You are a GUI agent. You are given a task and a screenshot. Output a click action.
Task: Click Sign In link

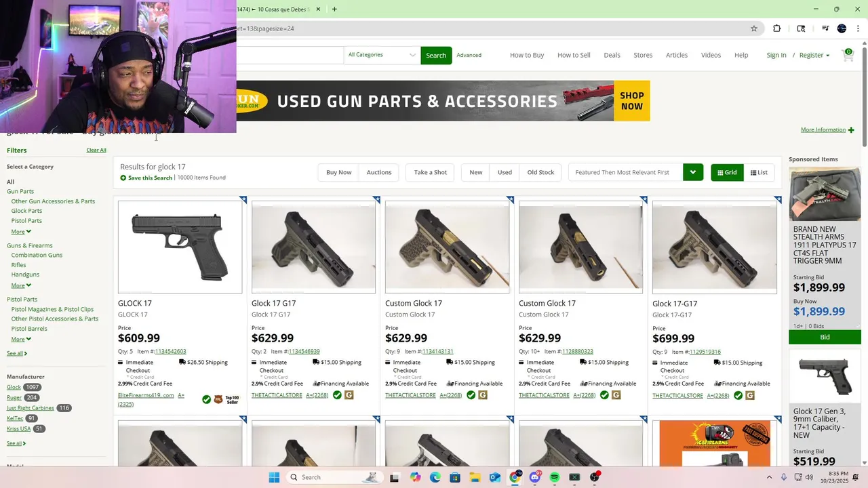pyautogui.click(x=776, y=55)
